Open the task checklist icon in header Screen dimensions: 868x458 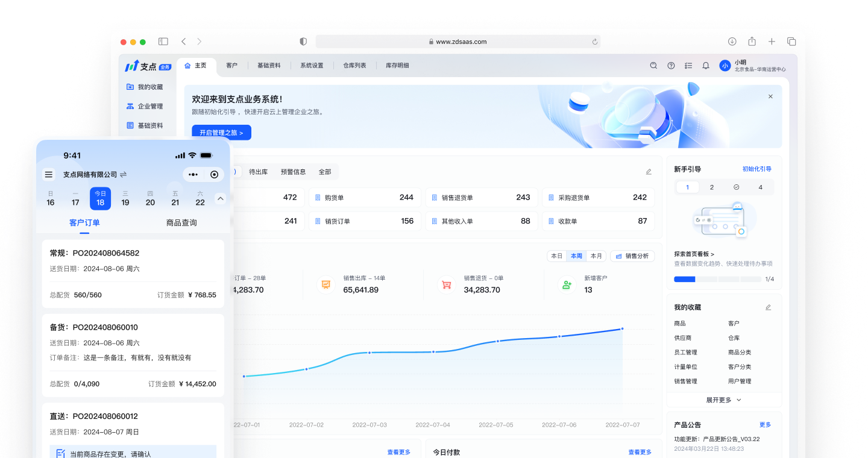[x=688, y=66]
